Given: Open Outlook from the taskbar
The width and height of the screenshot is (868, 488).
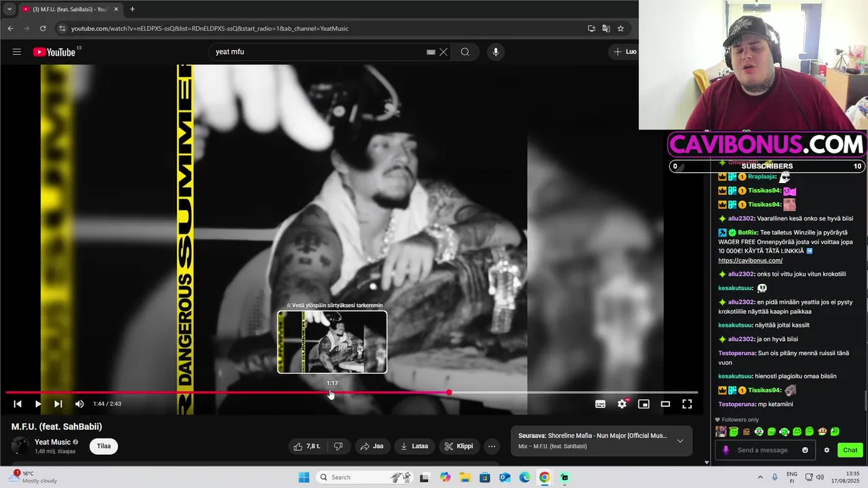Looking at the screenshot, I should [505, 477].
